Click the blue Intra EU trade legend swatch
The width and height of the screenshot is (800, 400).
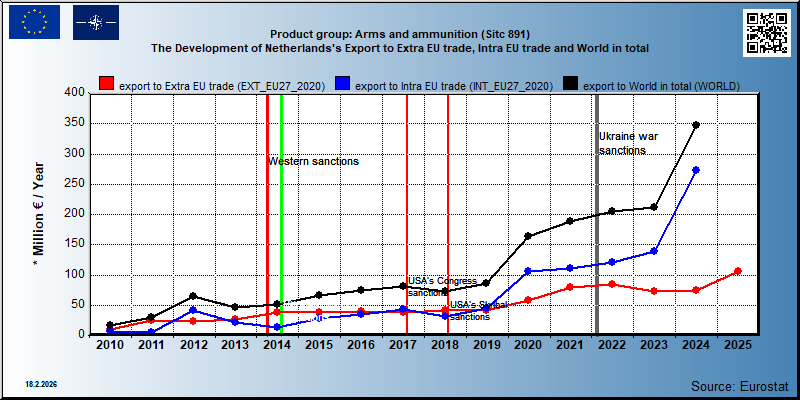342,84
